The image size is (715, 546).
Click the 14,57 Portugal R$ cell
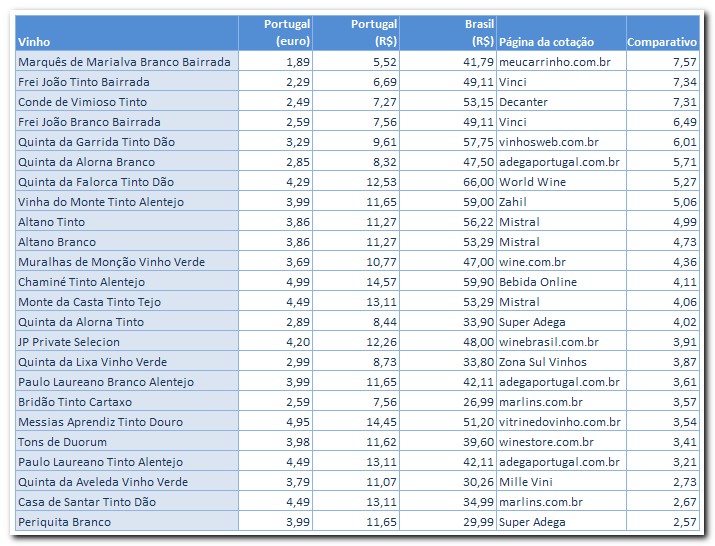pos(356,281)
